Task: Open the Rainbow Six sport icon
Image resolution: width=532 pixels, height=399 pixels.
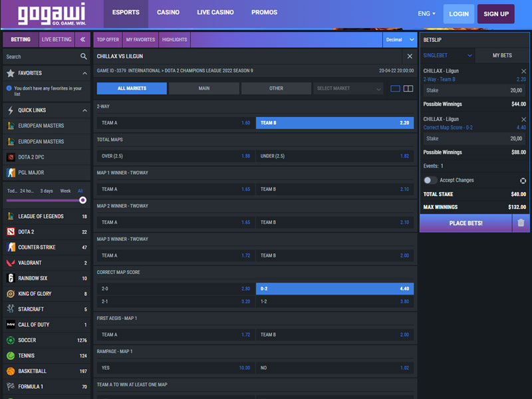Action: (11, 278)
